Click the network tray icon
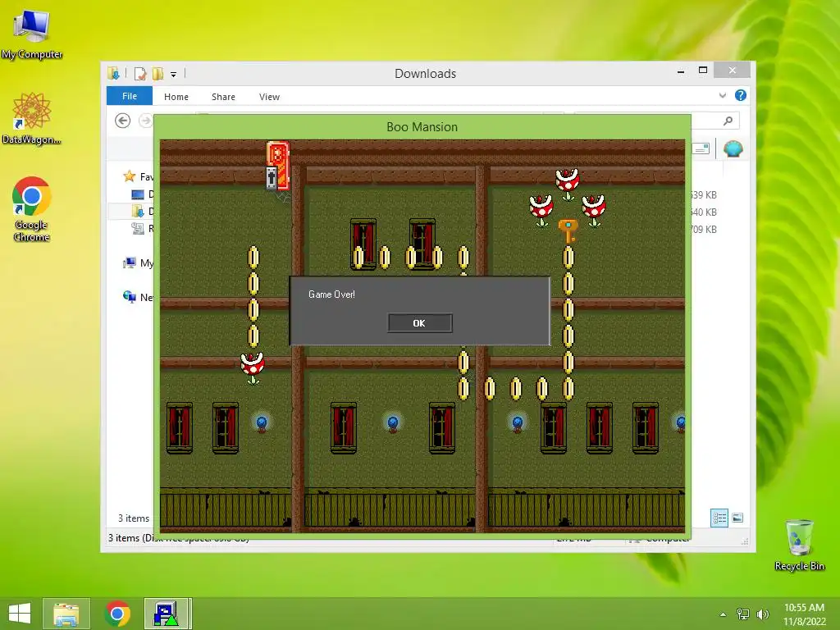Screen dimensions: 840x630 tap(742, 614)
